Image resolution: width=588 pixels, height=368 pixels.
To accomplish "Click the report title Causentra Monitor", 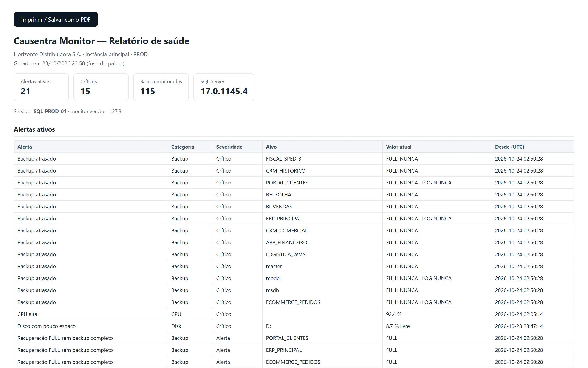I will (101, 41).
